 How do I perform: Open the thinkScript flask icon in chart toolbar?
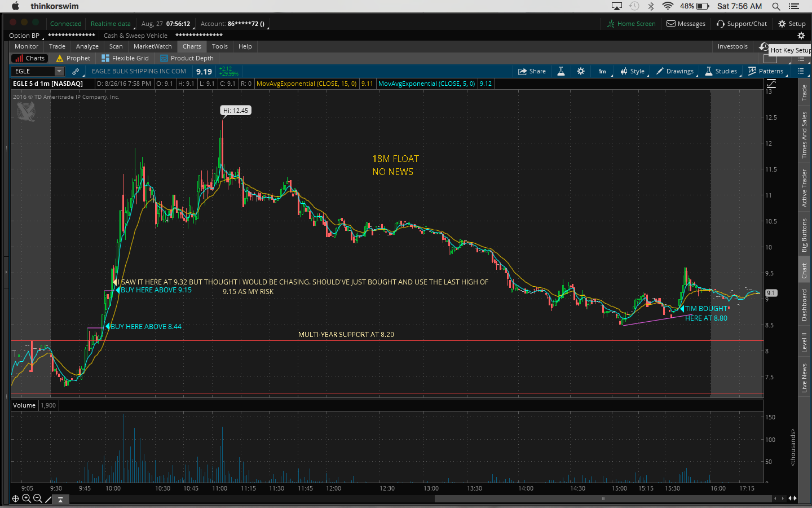tap(561, 71)
